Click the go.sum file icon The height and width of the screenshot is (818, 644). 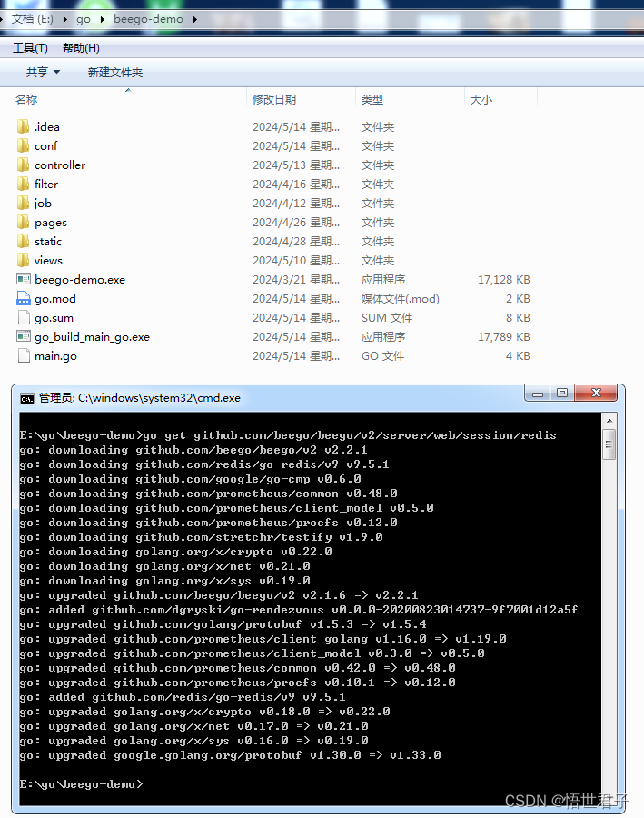pyautogui.click(x=24, y=318)
